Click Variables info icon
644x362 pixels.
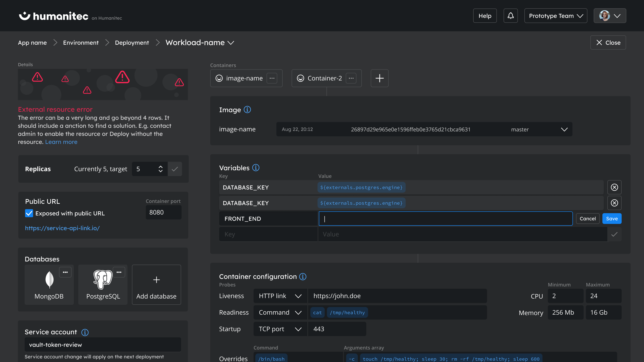[x=256, y=168]
